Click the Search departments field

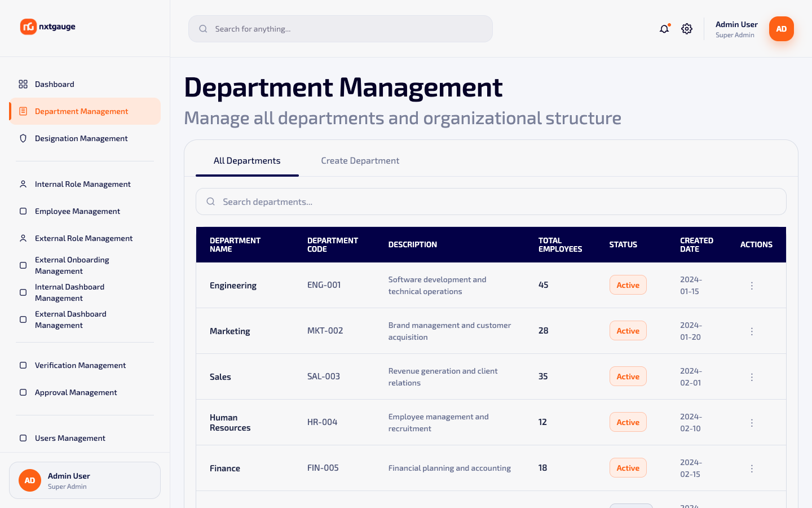click(491, 202)
